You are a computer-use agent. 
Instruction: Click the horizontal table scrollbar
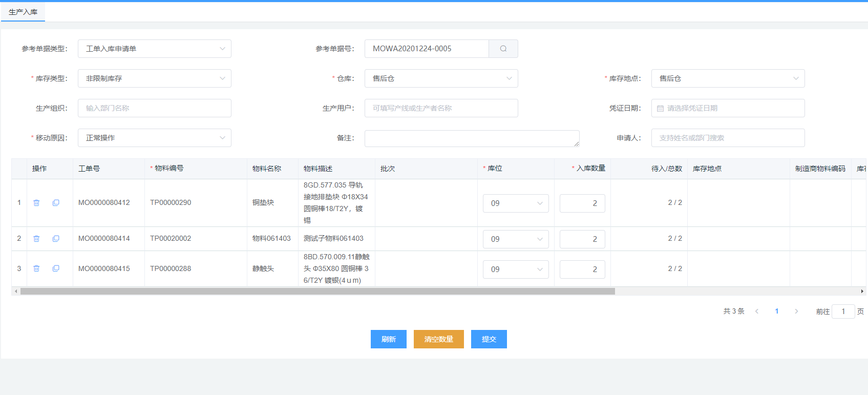317,292
